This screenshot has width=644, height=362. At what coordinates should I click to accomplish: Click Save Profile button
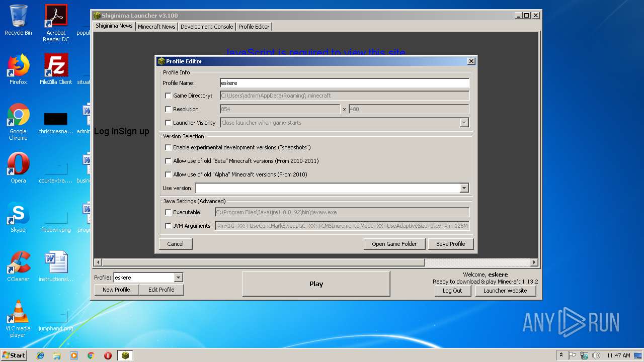point(451,244)
